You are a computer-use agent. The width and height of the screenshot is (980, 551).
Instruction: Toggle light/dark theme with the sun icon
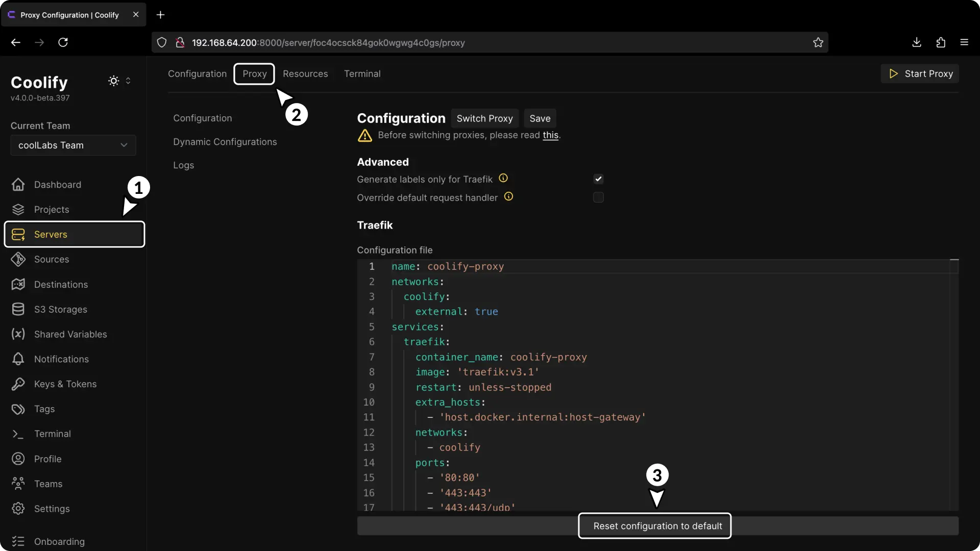(x=113, y=81)
